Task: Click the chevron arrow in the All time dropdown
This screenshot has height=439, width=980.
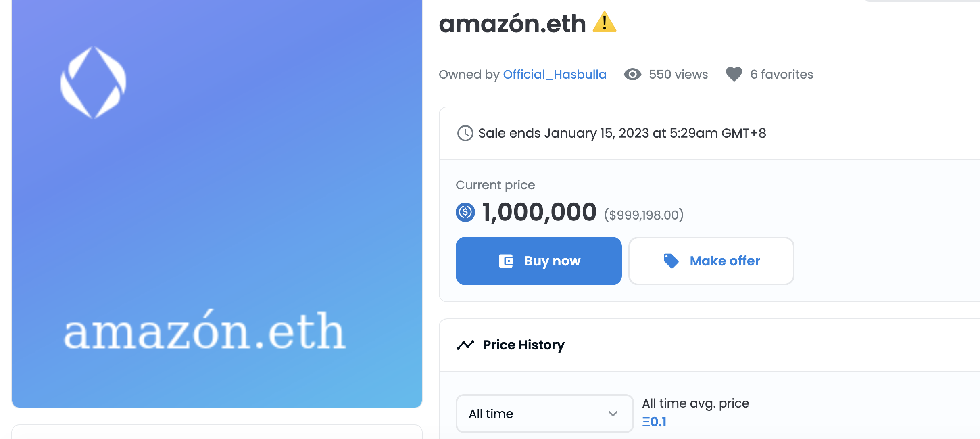Action: [x=613, y=414]
